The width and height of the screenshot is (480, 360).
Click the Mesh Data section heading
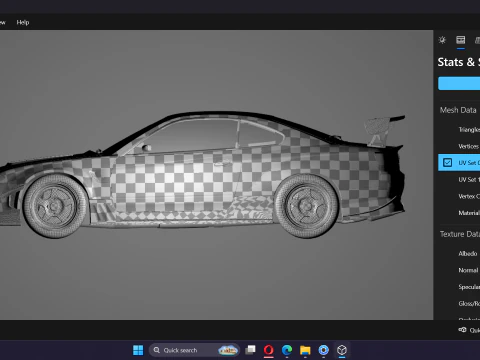[458, 110]
